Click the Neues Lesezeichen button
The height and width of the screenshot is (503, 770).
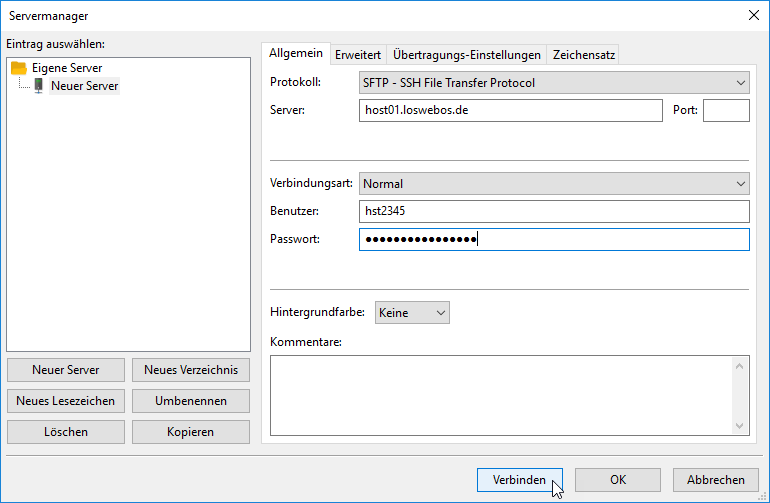click(x=66, y=401)
